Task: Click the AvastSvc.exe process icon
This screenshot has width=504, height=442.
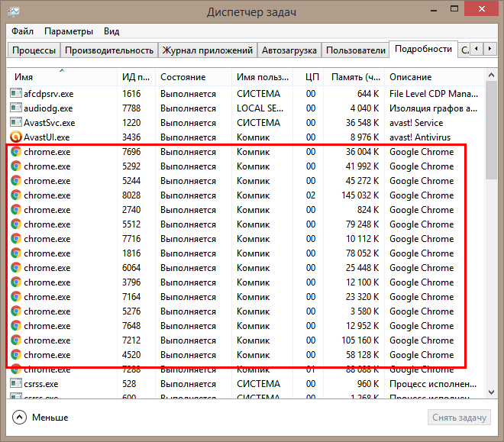Action: (x=16, y=122)
